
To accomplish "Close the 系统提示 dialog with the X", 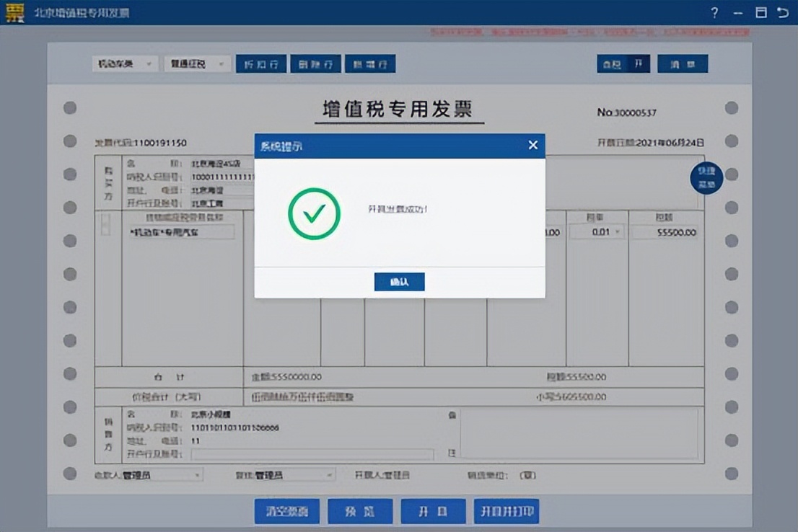I will tap(533, 145).
